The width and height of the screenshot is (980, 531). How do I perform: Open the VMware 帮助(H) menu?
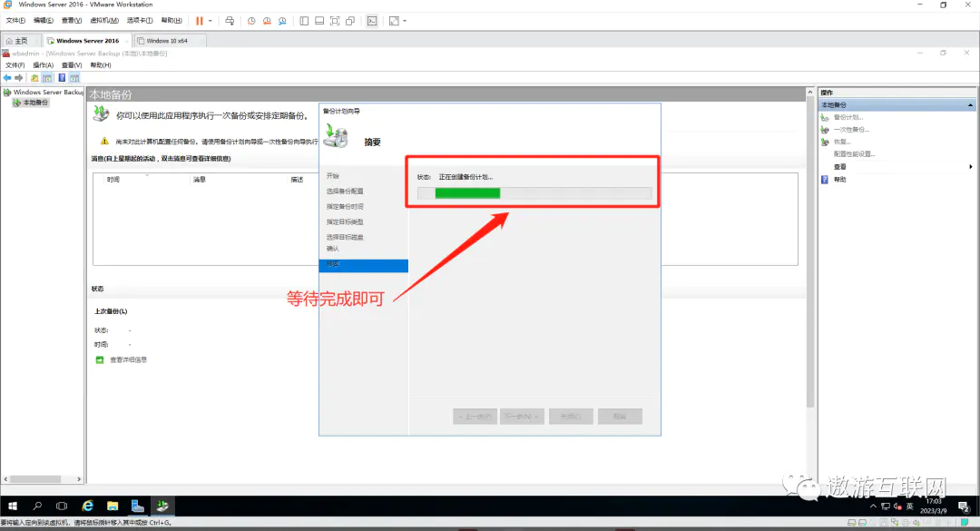171,21
